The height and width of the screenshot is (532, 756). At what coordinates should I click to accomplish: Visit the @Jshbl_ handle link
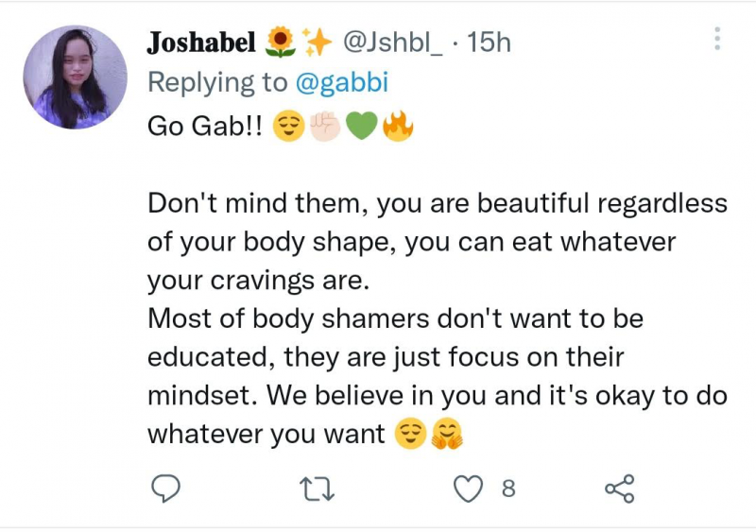click(392, 43)
